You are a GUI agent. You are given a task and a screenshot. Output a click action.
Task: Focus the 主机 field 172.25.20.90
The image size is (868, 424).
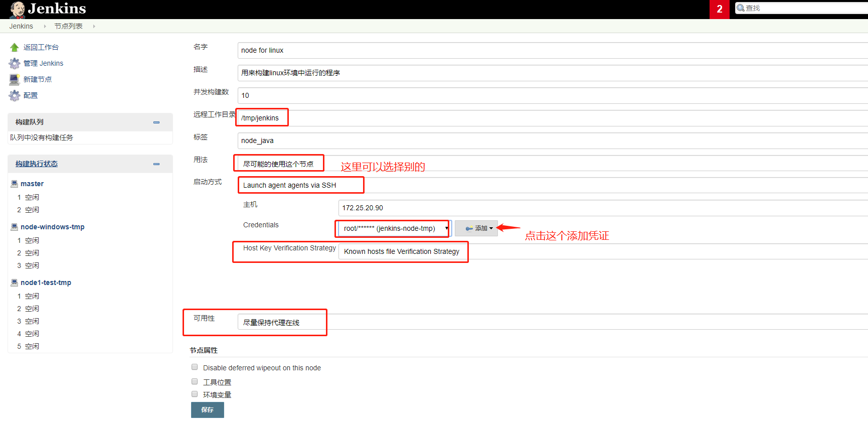coord(603,208)
